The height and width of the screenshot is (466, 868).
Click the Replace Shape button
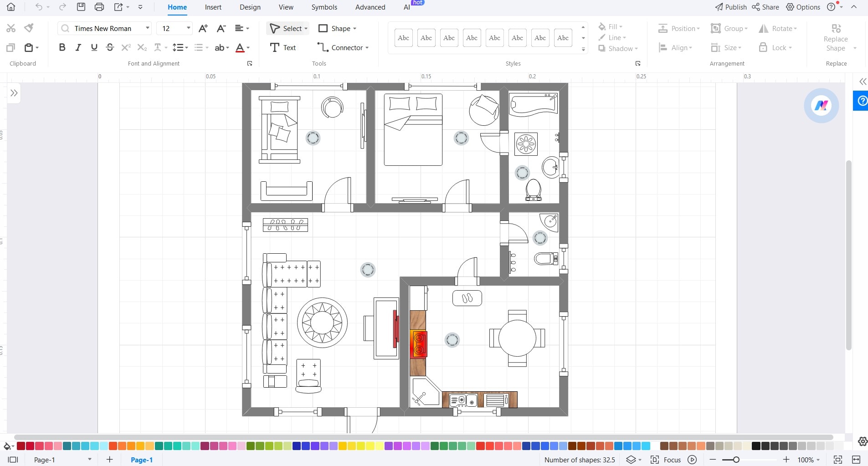tap(836, 38)
